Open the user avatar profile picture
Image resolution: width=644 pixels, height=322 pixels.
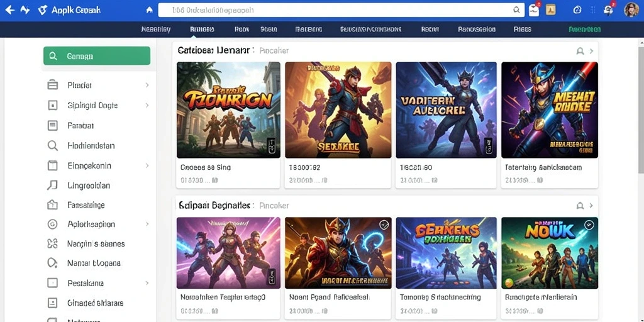tap(631, 10)
